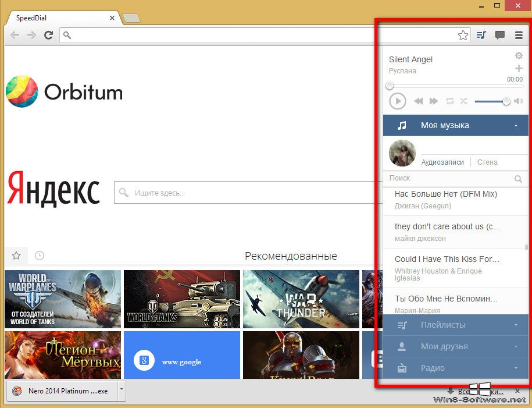532x408 pixels.
Task: Switch to the Стена tab
Action: [487, 162]
